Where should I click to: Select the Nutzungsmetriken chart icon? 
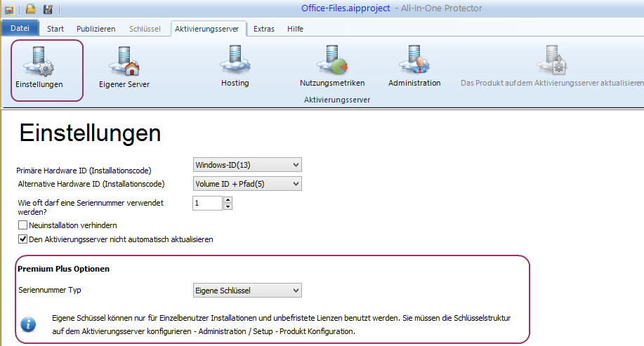[x=332, y=63]
